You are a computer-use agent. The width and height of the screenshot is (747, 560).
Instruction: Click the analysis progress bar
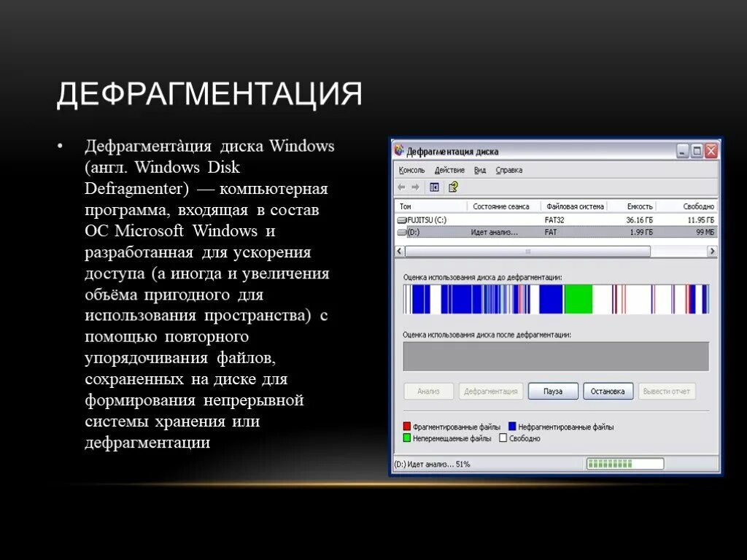(625, 464)
